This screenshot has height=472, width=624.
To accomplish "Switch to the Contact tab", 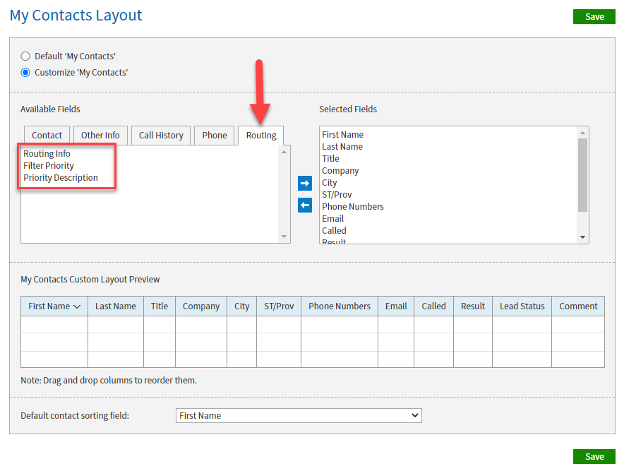I will [47, 135].
